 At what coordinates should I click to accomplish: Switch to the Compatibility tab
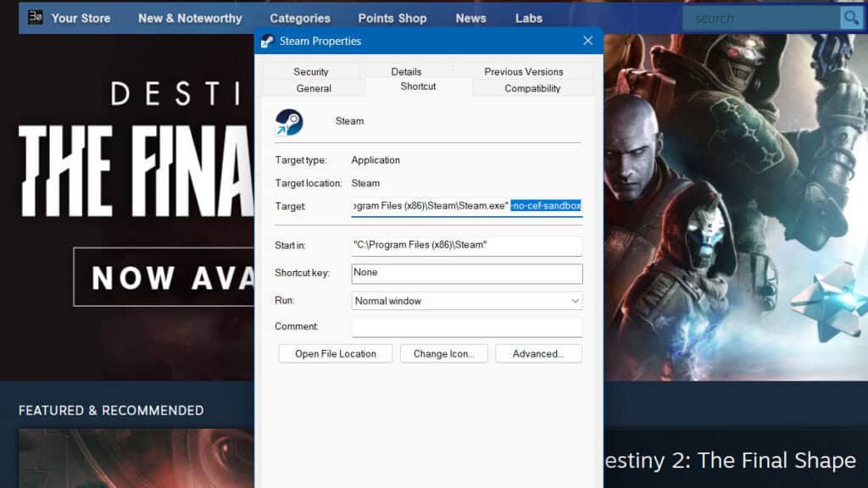tap(532, 88)
